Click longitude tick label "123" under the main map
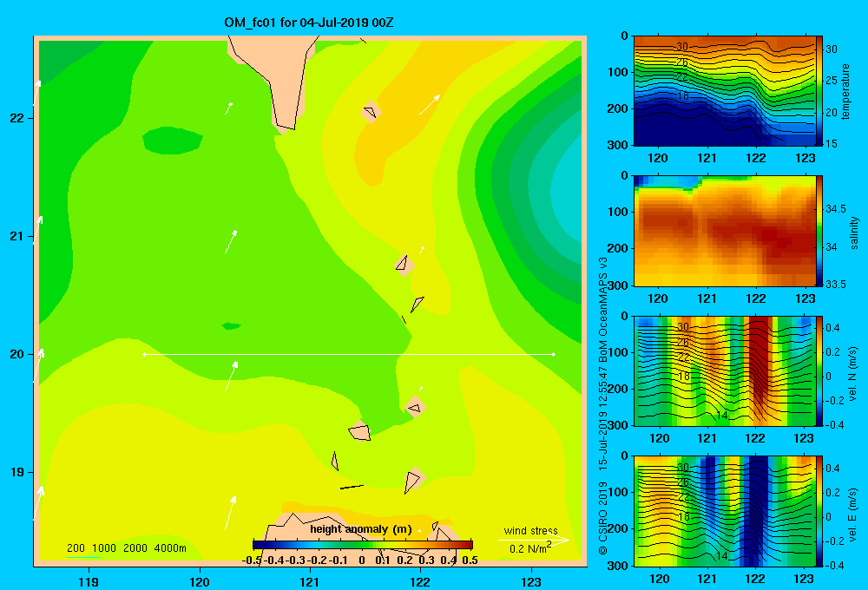868x590 pixels. pos(531,581)
